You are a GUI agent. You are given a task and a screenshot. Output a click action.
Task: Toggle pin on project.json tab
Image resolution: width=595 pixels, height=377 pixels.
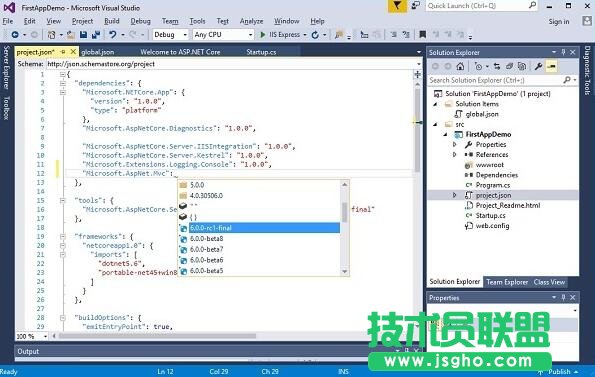[63, 52]
